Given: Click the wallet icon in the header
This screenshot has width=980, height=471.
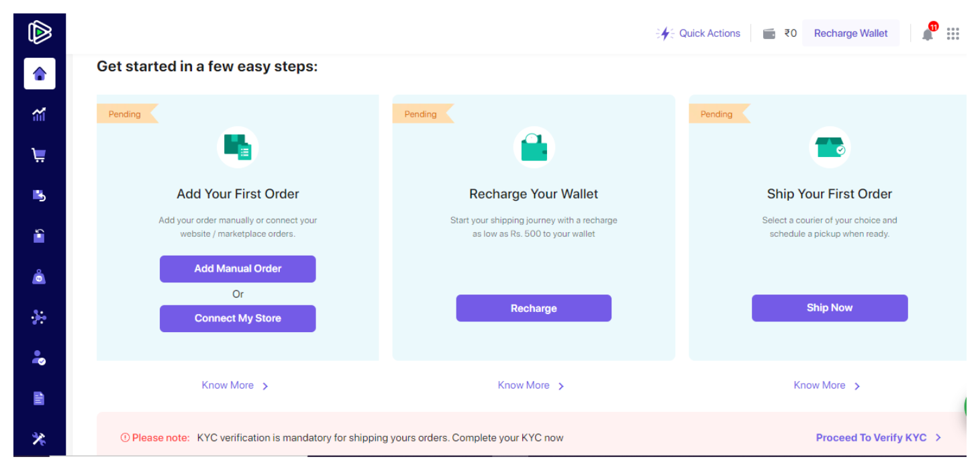Looking at the screenshot, I should (x=769, y=34).
